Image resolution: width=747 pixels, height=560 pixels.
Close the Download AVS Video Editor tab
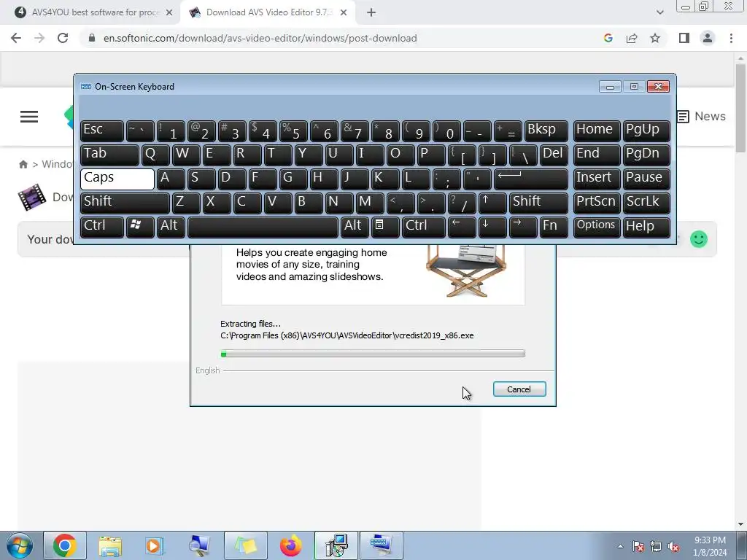(344, 12)
